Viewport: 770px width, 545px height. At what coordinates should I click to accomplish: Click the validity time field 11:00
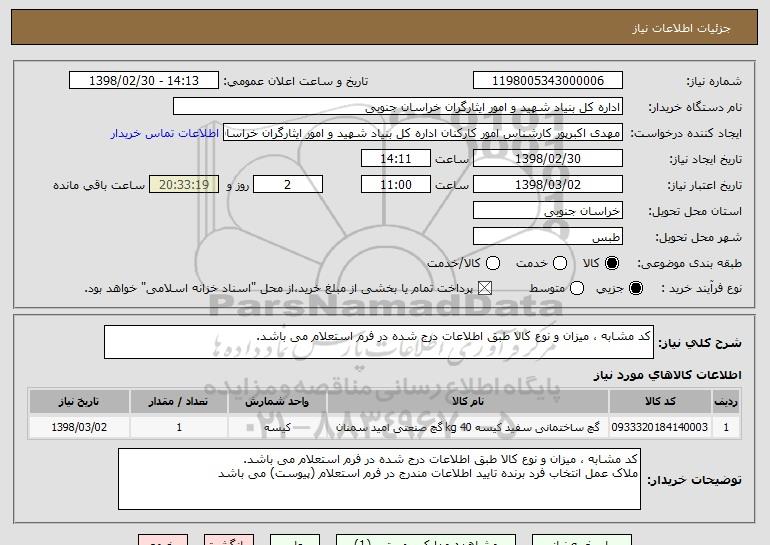(396, 185)
